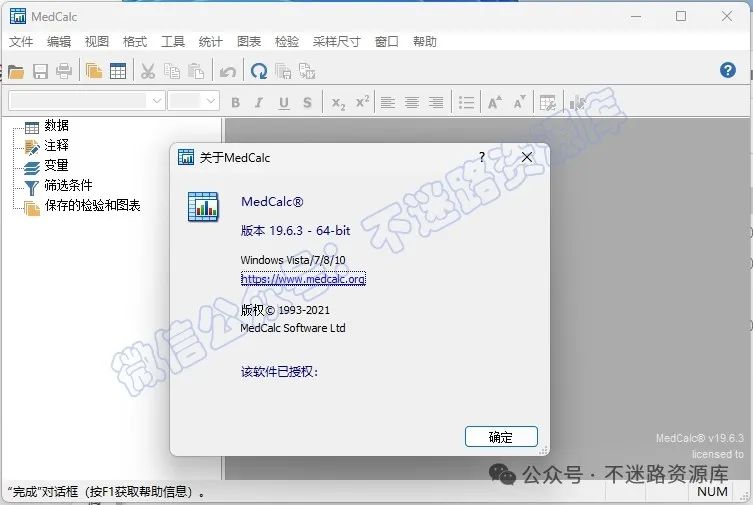Viewport: 753px width, 505px height.
Task: Open the 视图 menu
Action: tap(97, 42)
